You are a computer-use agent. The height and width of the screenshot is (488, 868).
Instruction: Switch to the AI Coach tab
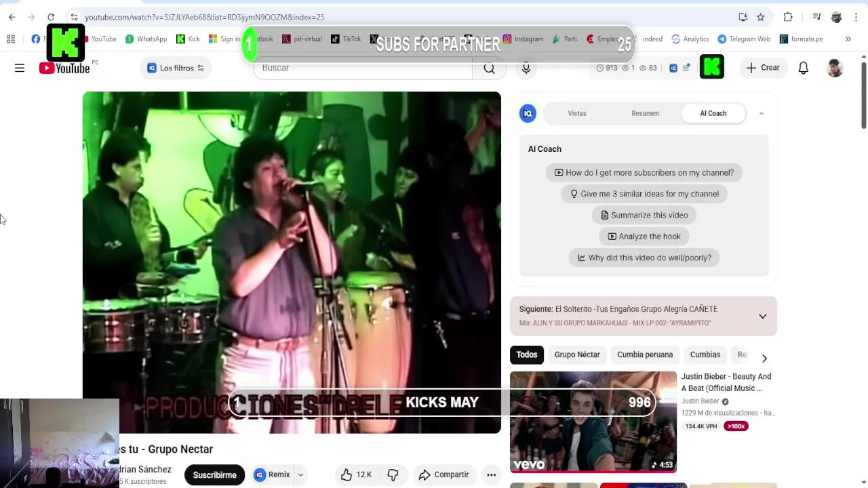tap(713, 113)
